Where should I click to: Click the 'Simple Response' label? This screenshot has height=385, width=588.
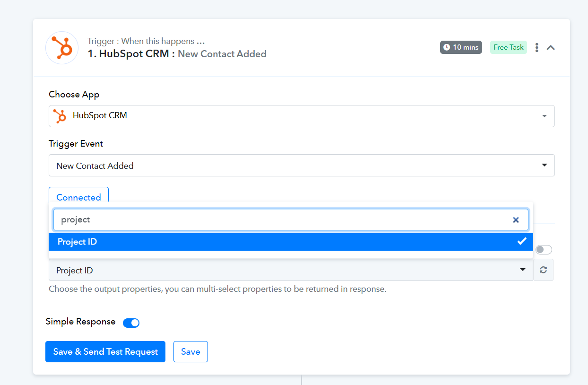[x=80, y=322]
